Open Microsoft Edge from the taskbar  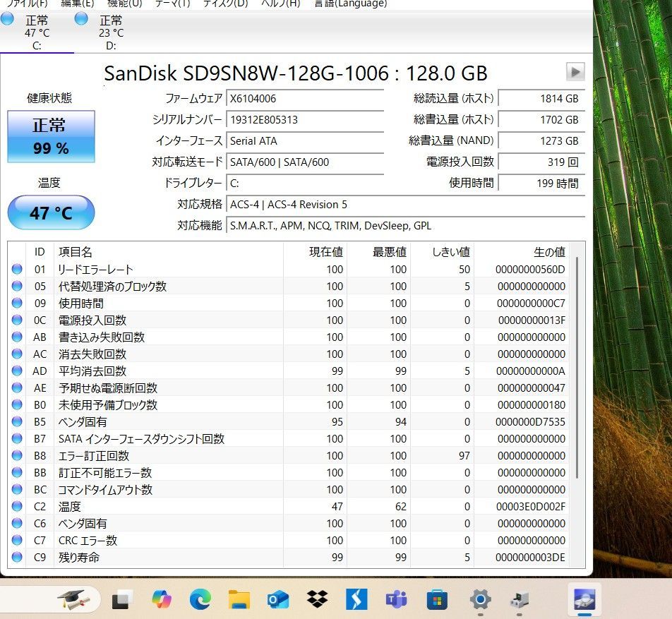(200, 599)
